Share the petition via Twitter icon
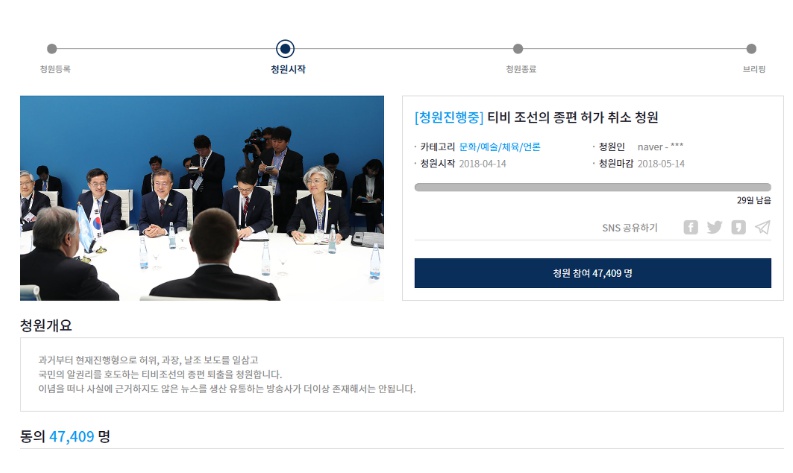 click(x=714, y=227)
